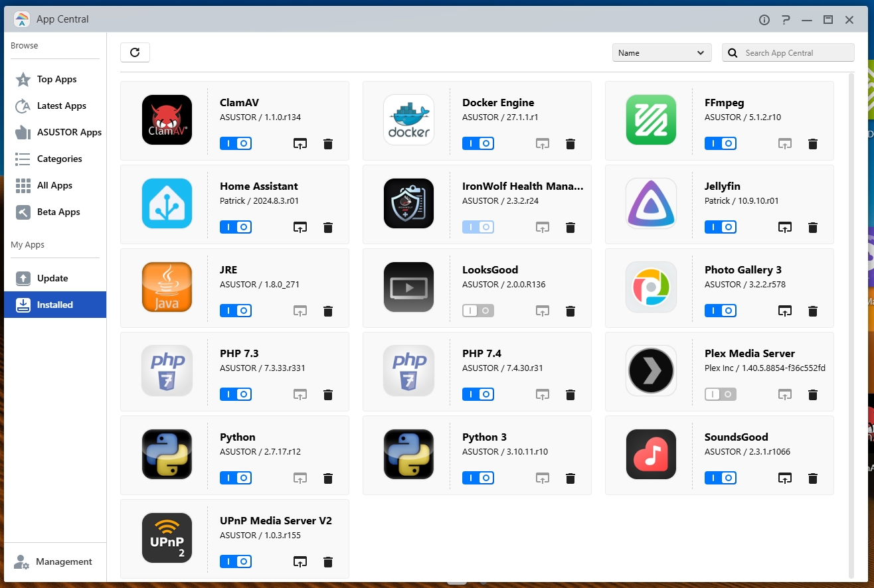Turn on Plex Media Server toggle
This screenshot has width=874, height=588.
pyautogui.click(x=721, y=394)
